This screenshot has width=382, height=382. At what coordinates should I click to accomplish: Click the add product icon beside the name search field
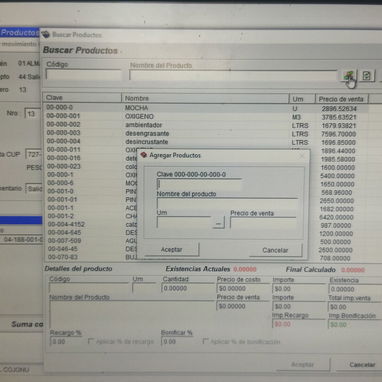349,76
